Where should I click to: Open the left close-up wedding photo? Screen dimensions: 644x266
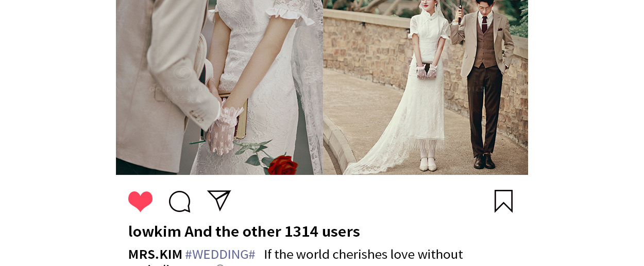coord(219,87)
